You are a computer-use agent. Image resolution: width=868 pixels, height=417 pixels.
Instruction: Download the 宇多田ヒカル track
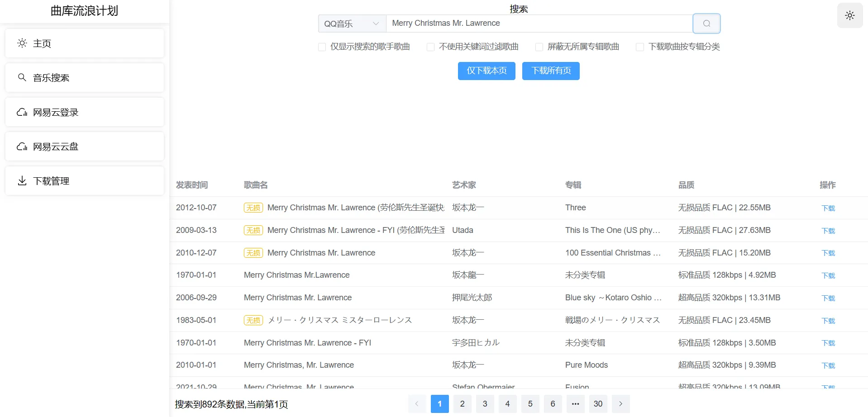(x=828, y=343)
